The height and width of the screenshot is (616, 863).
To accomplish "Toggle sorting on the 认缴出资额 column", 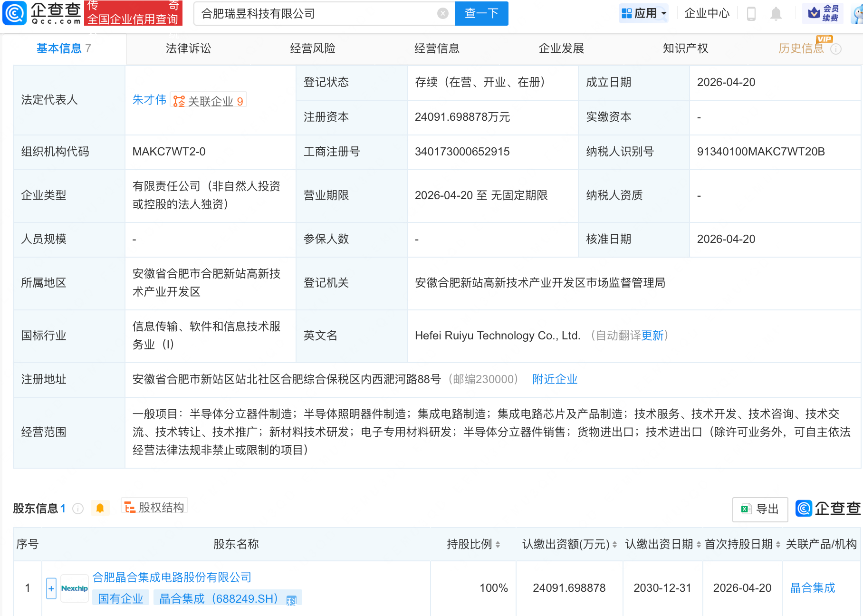I will (x=614, y=544).
